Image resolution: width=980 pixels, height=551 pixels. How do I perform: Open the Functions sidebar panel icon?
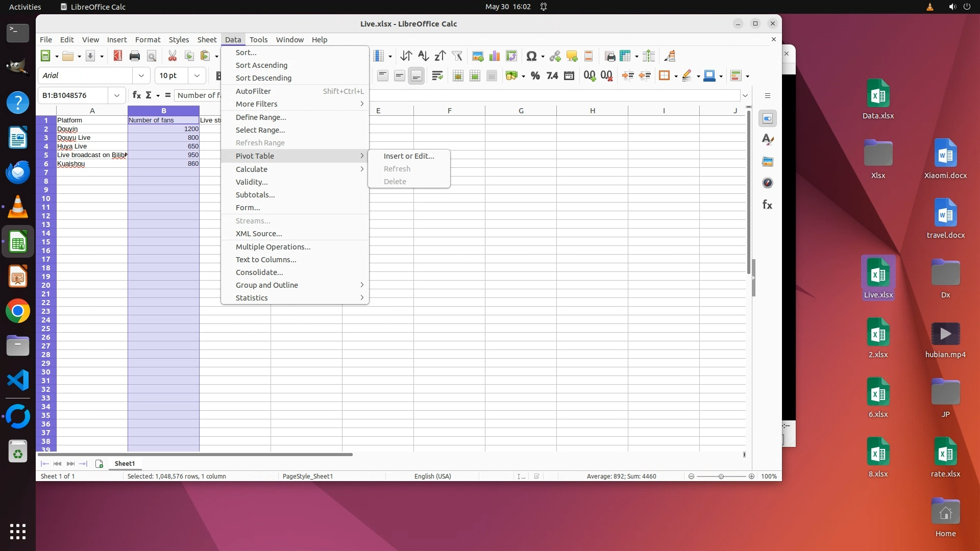pyautogui.click(x=767, y=205)
